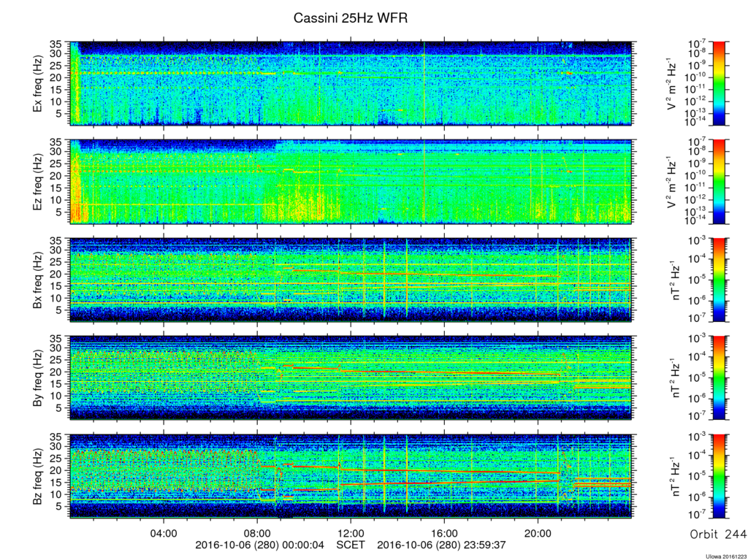This screenshot has width=748, height=560.
Task: Select the "Bx freq (Hz)" axis label
Action: [x=38, y=280]
